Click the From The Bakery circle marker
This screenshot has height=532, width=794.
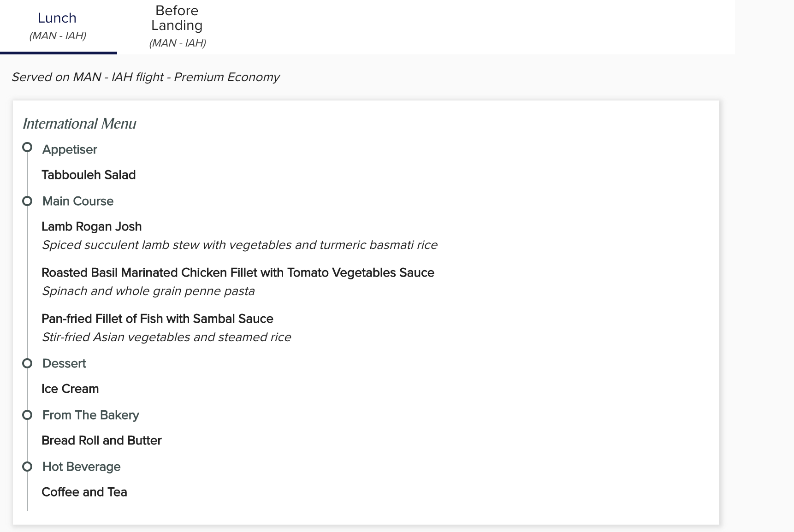tap(27, 415)
